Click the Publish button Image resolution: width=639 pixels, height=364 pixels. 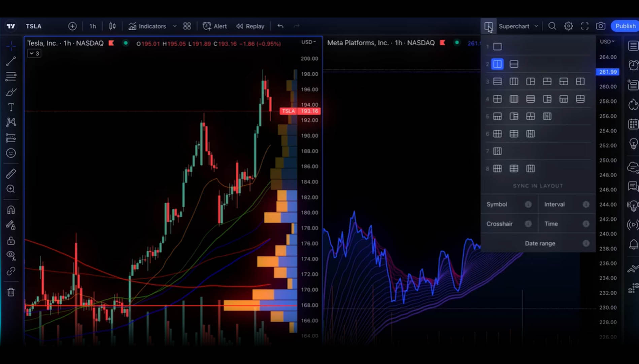tap(625, 26)
